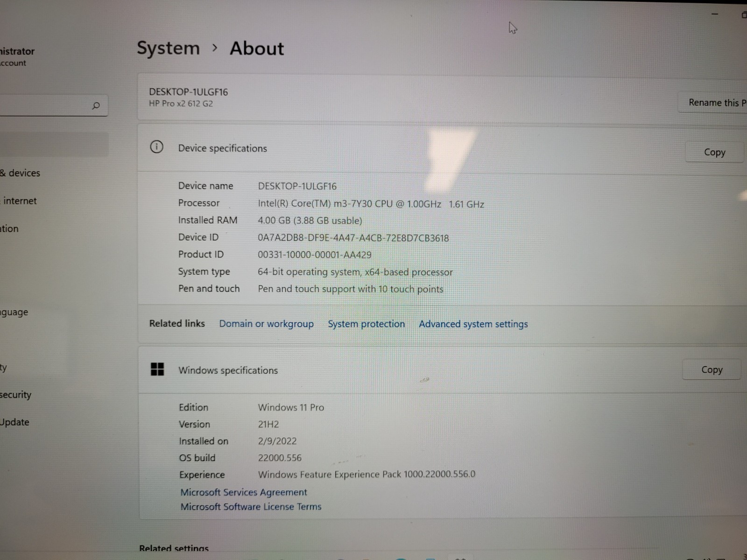Click the Product ID value 00331-10000-00001-AA429

[x=315, y=255]
